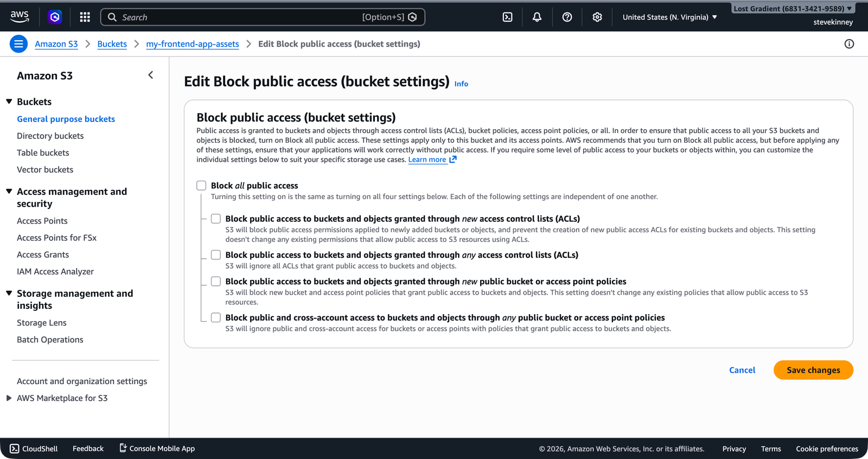Open Vector buckets
The height and width of the screenshot is (459, 868).
45,169
